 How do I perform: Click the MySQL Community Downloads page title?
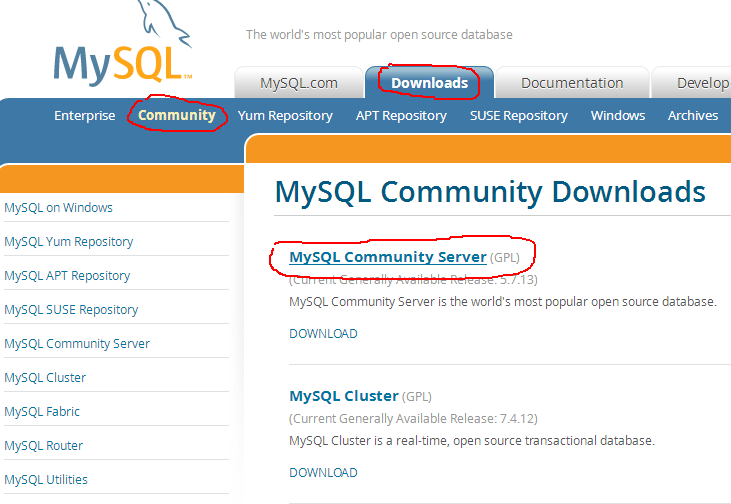tap(490, 192)
